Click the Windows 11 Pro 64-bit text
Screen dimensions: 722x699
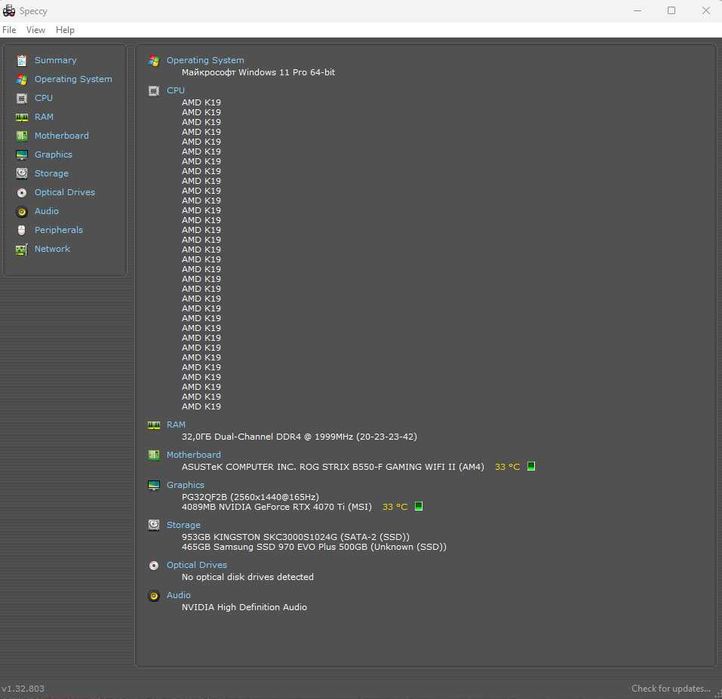(x=258, y=72)
